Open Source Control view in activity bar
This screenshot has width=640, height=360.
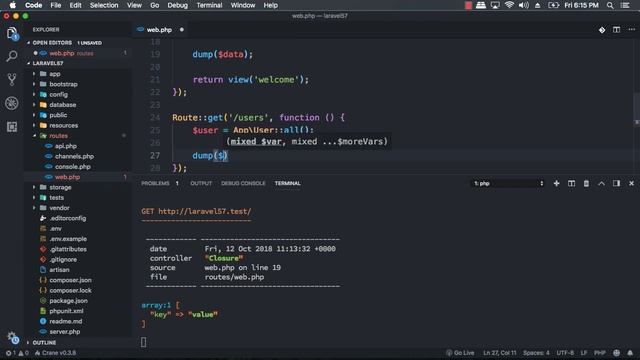click(x=12, y=79)
